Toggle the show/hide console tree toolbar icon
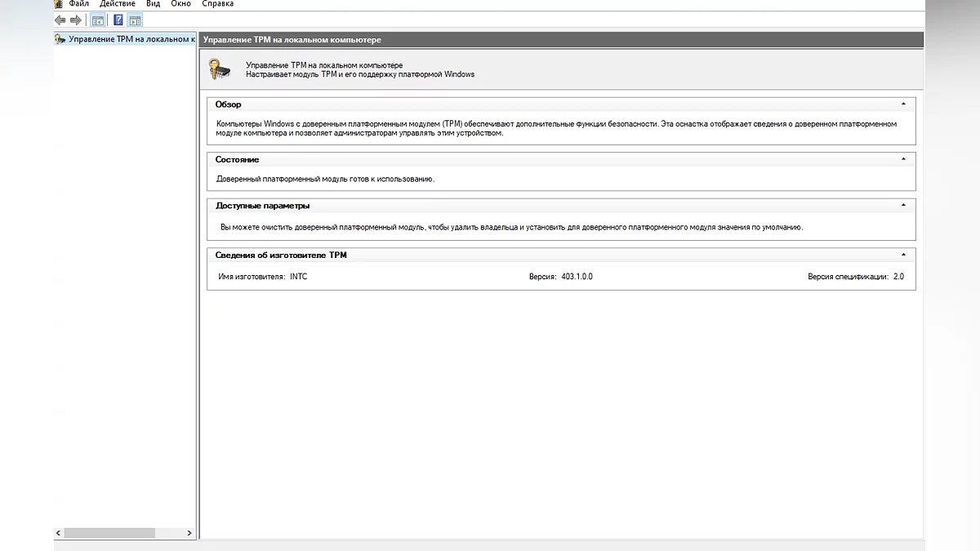The image size is (980, 551). [x=97, y=20]
